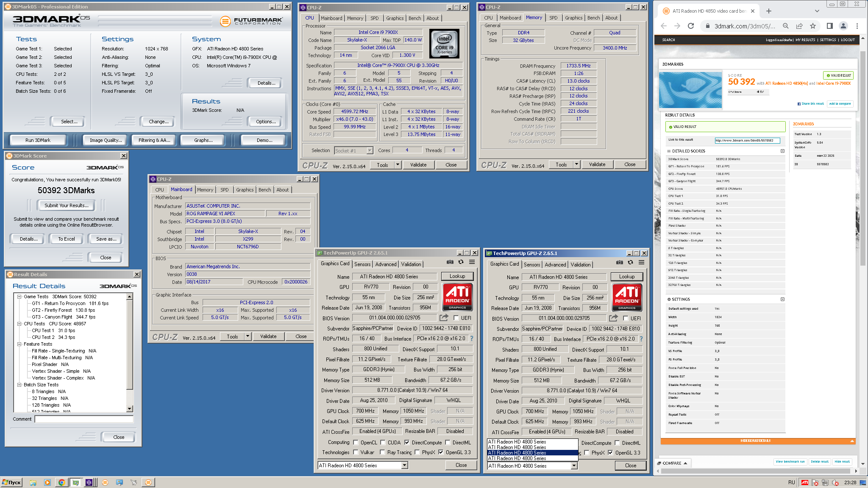This screenshot has width=868, height=488.
Task: Click the browser back arrow
Action: click(x=664, y=26)
